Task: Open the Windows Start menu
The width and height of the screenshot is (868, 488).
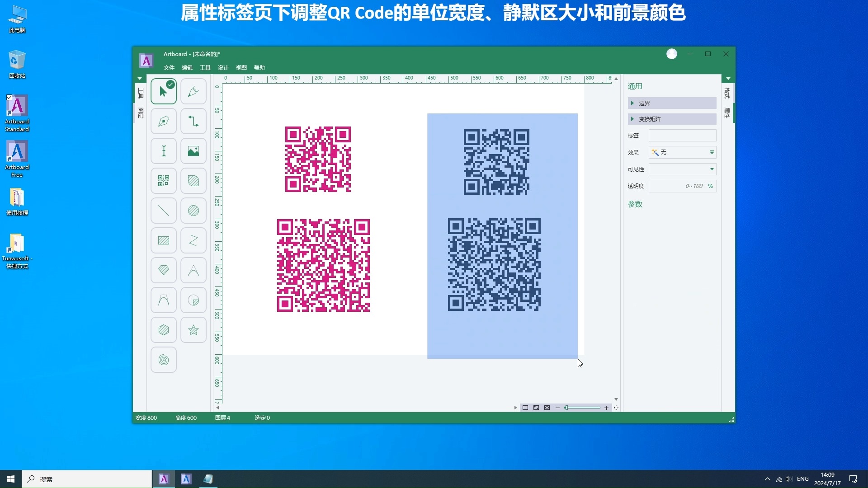Action: [x=11, y=479]
